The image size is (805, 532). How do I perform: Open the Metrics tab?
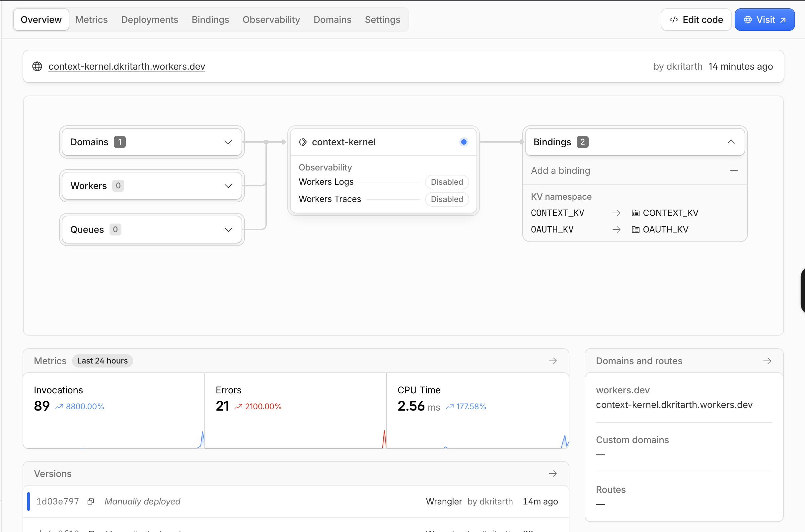(x=91, y=20)
